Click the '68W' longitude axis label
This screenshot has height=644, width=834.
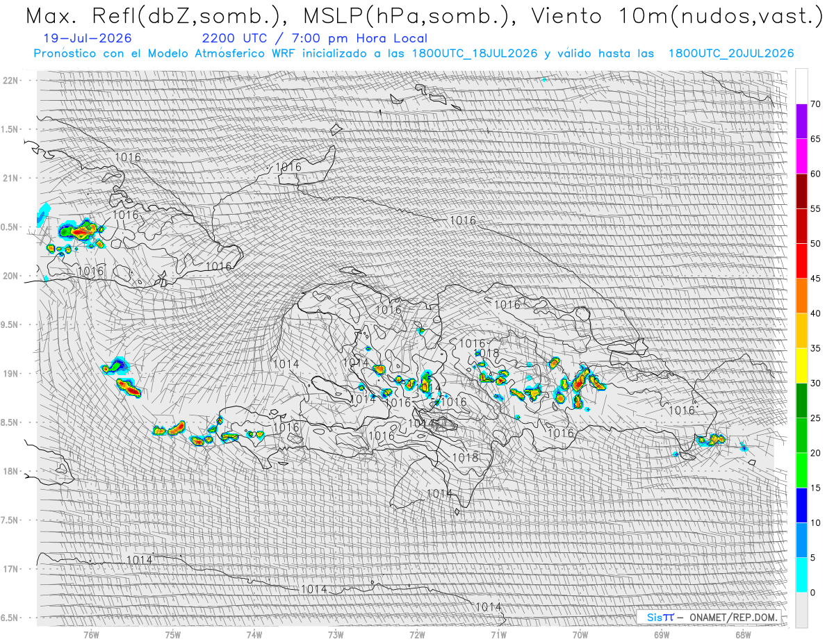click(x=743, y=635)
